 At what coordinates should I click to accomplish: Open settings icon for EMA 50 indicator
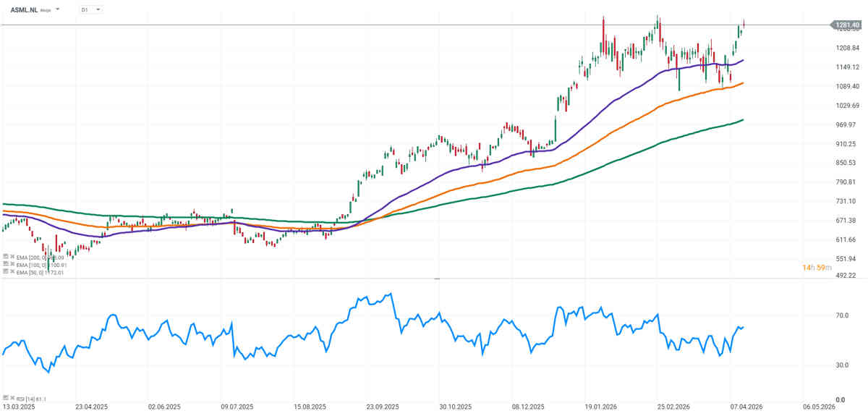[5, 273]
